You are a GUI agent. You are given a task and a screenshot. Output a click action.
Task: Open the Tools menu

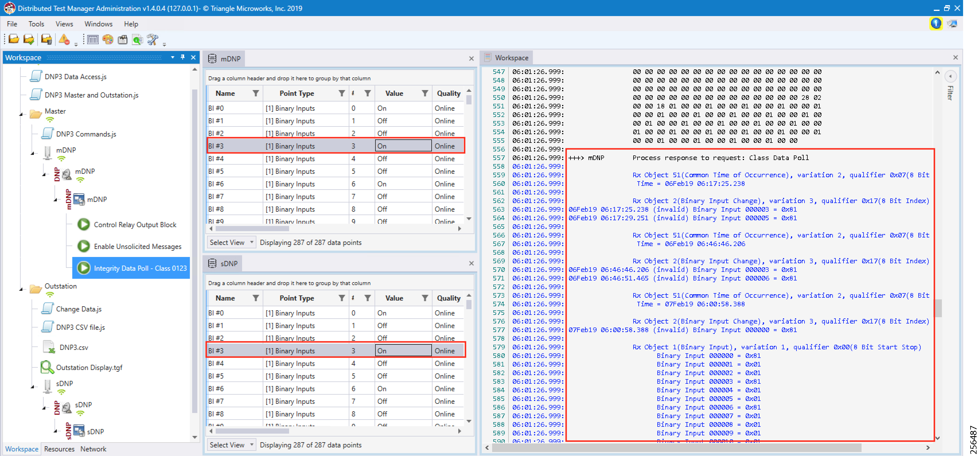pos(36,24)
